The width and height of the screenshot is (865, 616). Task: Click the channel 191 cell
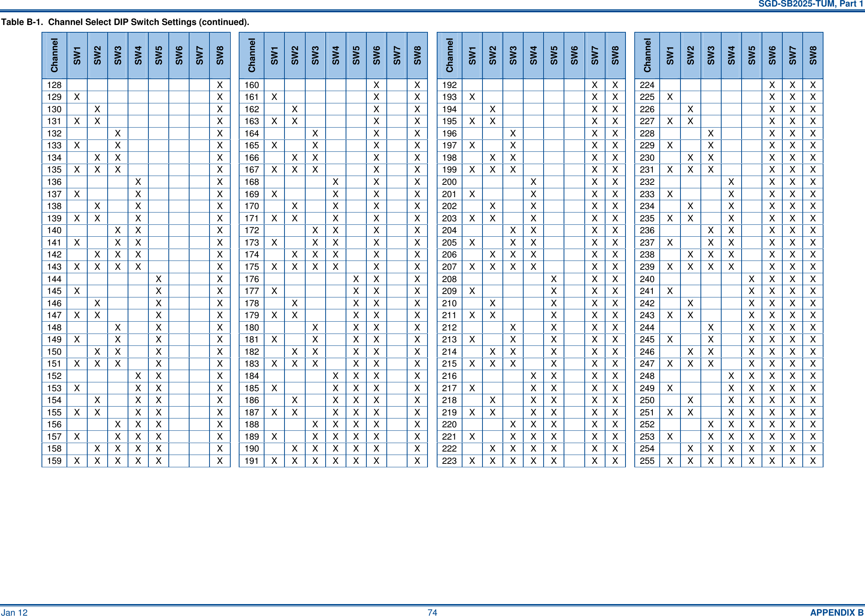(252, 461)
